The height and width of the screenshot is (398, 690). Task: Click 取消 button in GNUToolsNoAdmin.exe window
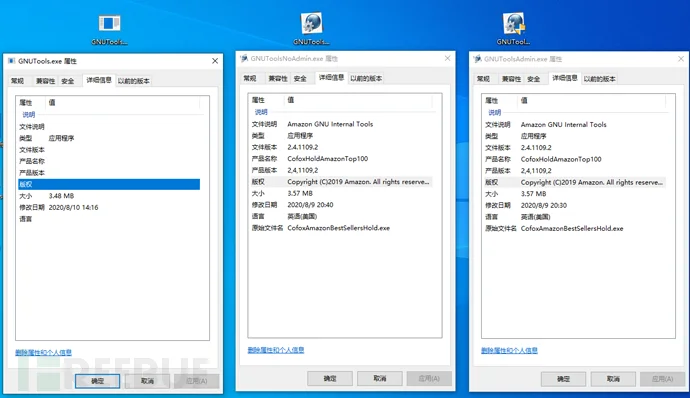click(x=380, y=378)
